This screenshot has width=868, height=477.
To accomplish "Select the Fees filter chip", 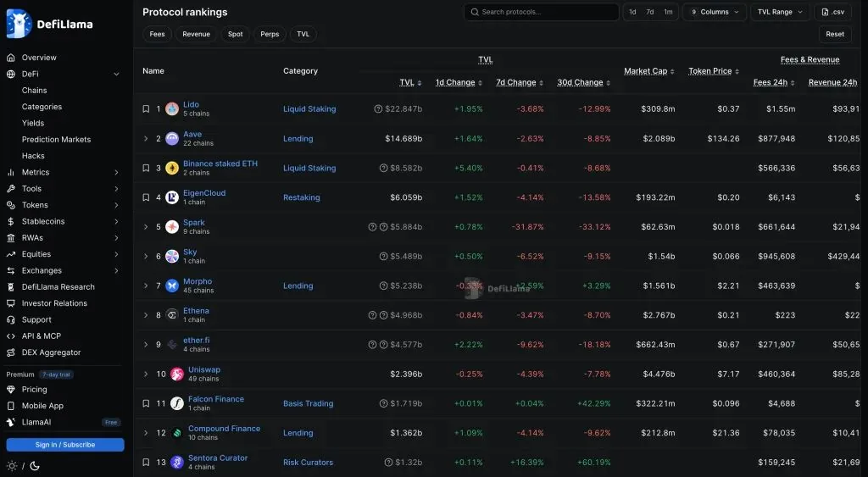I will (157, 34).
